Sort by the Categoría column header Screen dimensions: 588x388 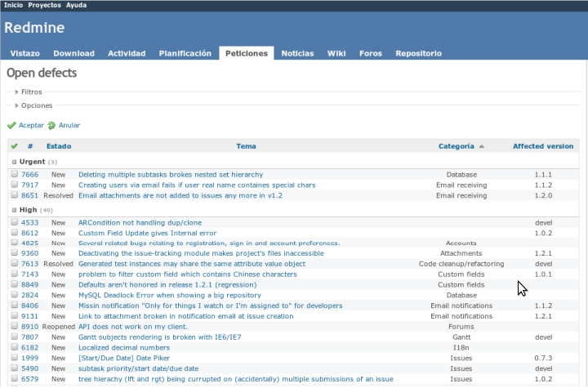(456, 146)
